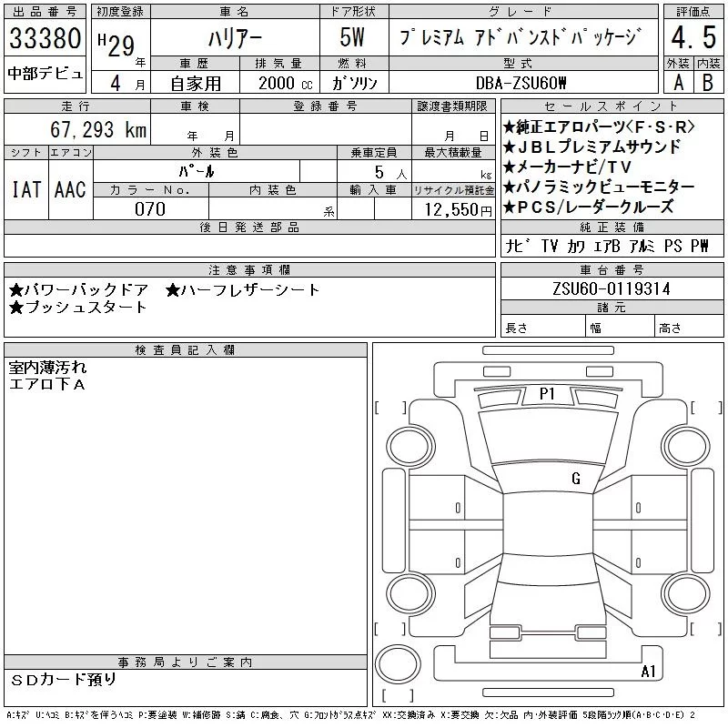728x728 pixels.
Task: Click the G mark on the windshield diagram
Action: coord(576,479)
